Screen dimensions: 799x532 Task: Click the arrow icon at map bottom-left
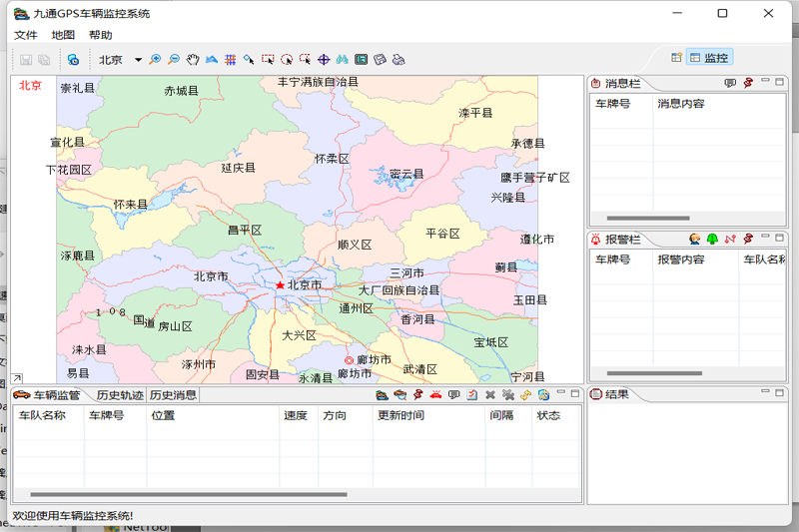[17, 378]
